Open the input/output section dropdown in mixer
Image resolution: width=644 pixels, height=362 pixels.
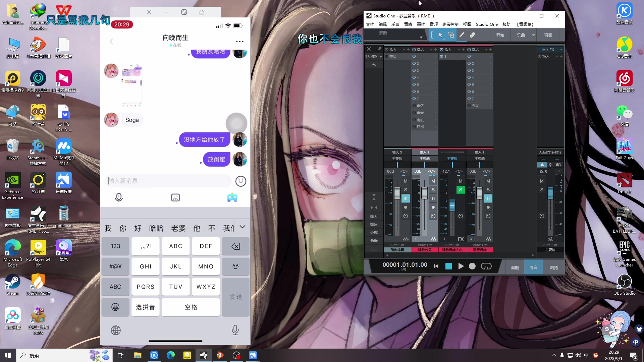381,57
